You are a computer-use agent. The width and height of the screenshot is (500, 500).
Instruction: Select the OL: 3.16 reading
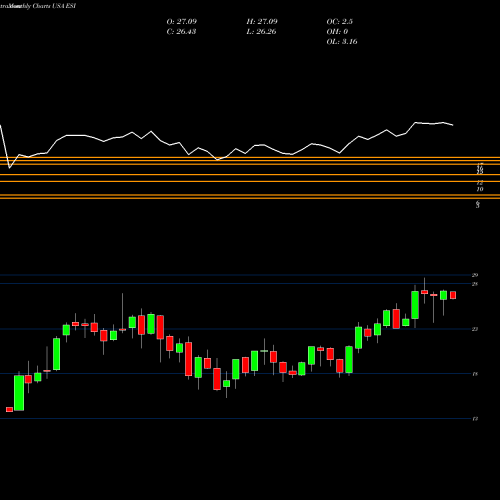342,42
